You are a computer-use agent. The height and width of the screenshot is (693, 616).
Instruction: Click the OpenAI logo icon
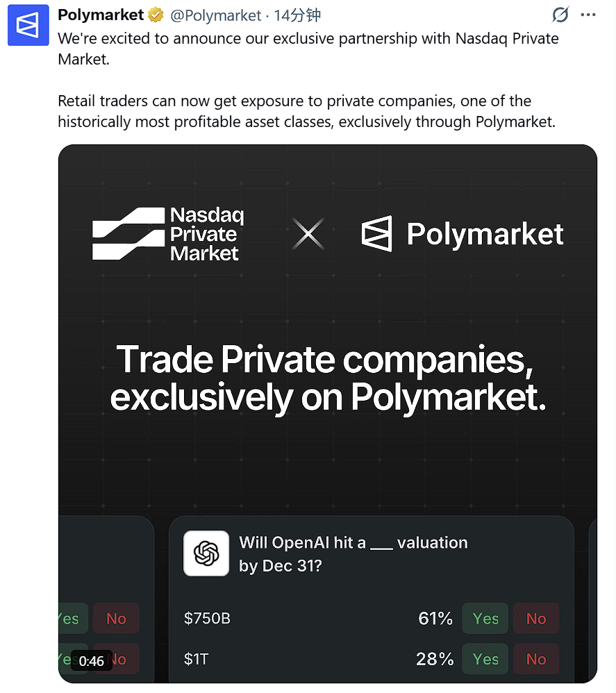coord(206,553)
